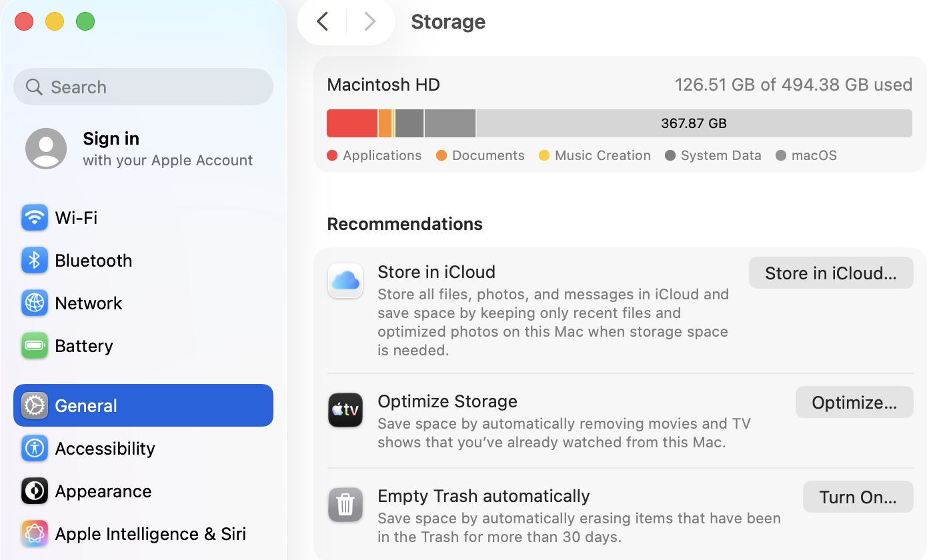The height and width of the screenshot is (560, 937).
Task: Click the Trash can icon
Action: 345,505
